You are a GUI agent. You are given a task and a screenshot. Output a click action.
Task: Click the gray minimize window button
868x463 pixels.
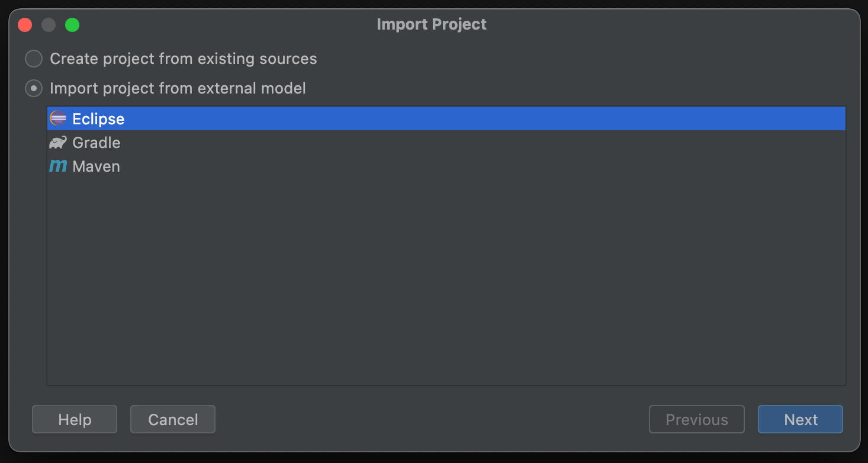tap(49, 25)
